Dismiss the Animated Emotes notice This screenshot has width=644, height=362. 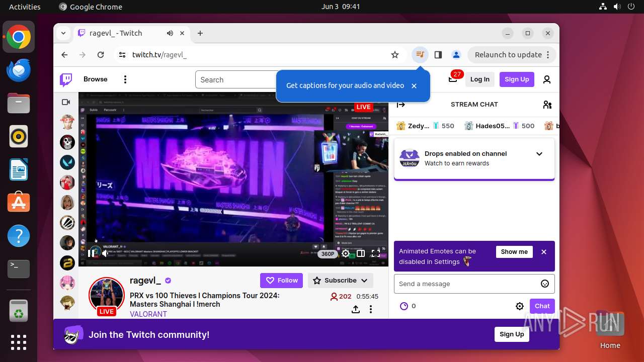[544, 252]
